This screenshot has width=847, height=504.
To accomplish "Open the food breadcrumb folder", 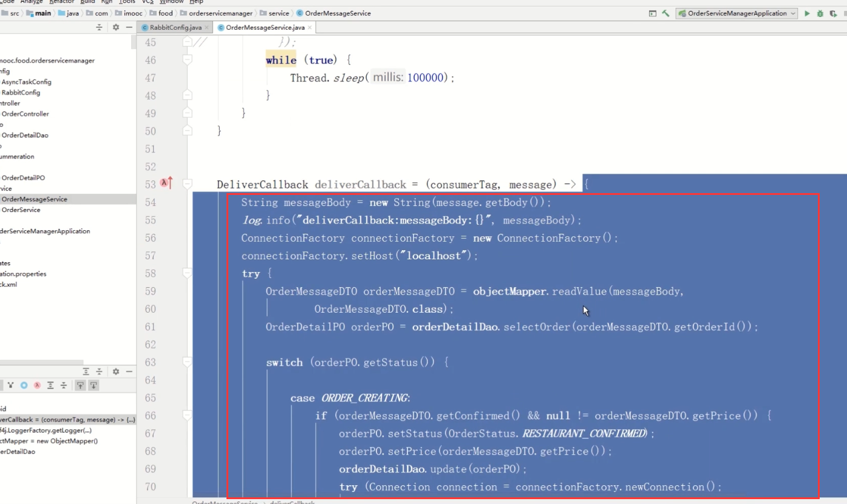I will pyautogui.click(x=161, y=13).
